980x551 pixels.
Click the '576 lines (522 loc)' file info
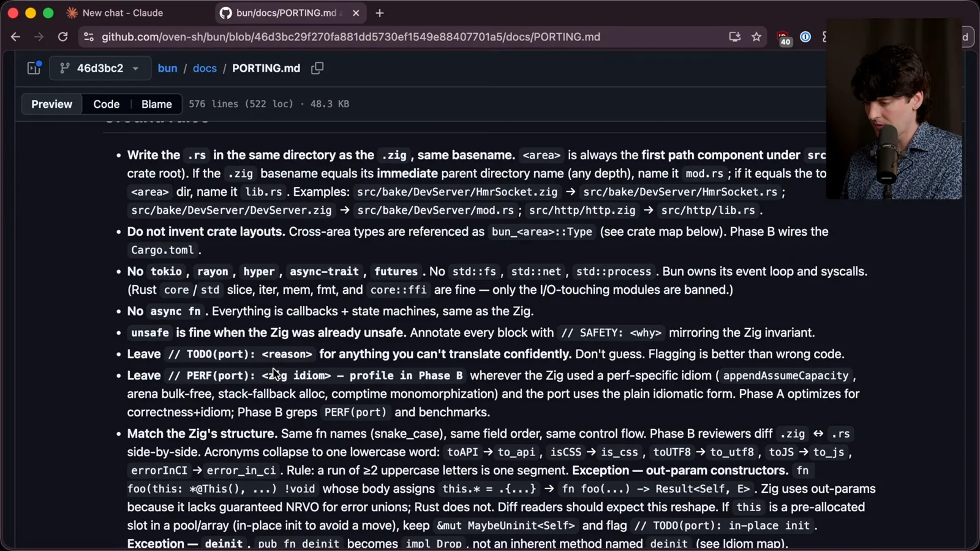click(241, 104)
